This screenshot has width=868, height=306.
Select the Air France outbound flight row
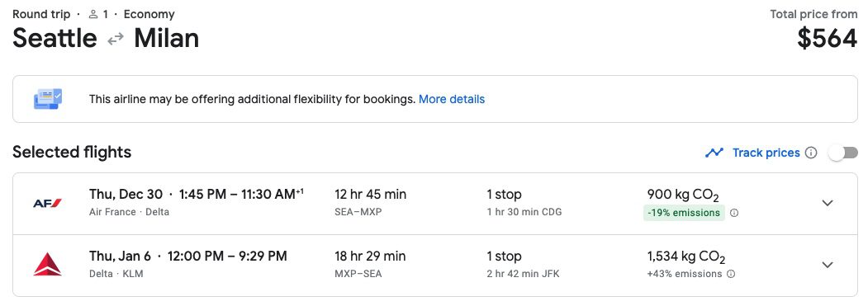click(x=435, y=204)
